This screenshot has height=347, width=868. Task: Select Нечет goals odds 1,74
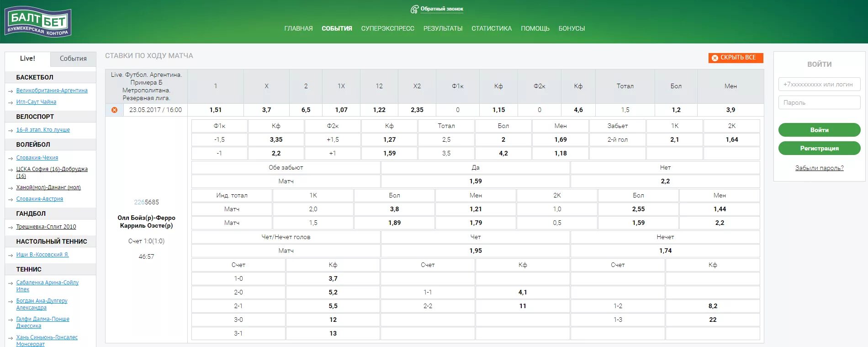click(665, 251)
